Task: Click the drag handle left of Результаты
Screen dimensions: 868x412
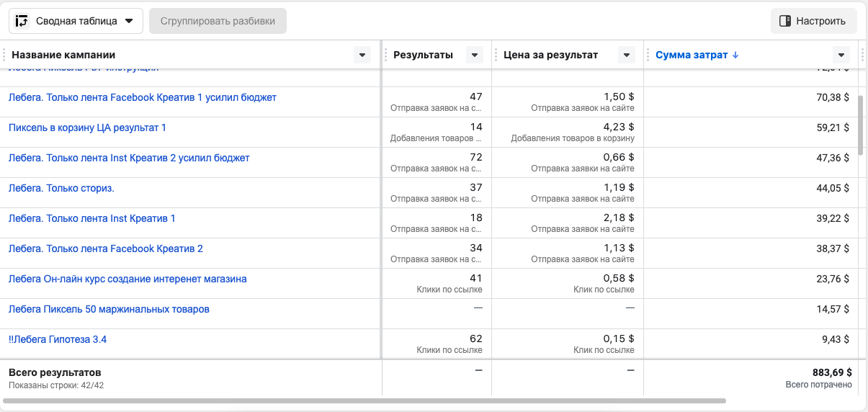Action: 386,55
